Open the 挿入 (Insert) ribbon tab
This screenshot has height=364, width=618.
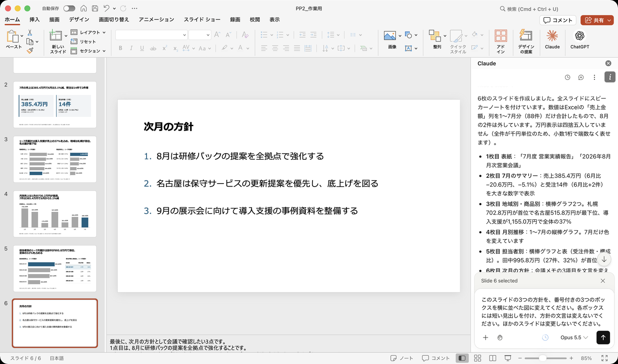click(34, 19)
